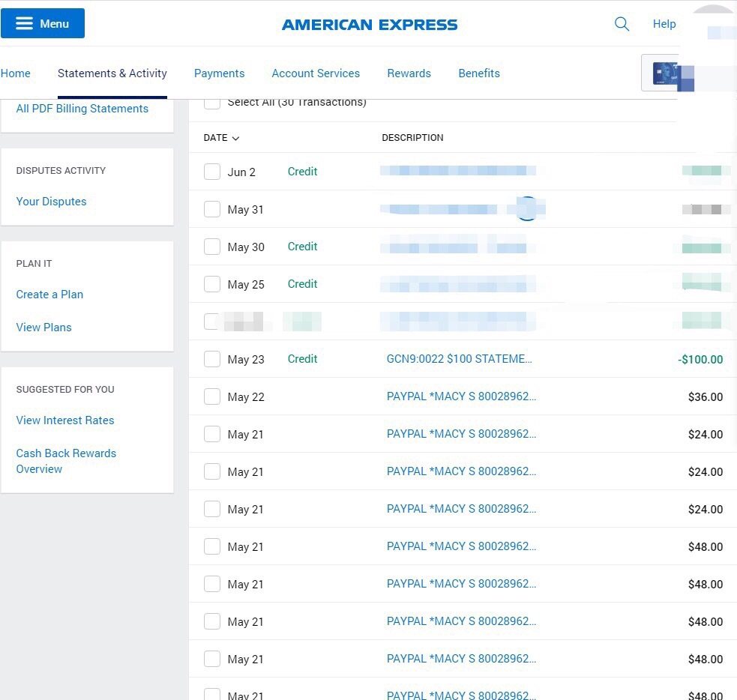Screen dimensions: 737x700
Task: Open Account Services tab
Action: pos(316,73)
